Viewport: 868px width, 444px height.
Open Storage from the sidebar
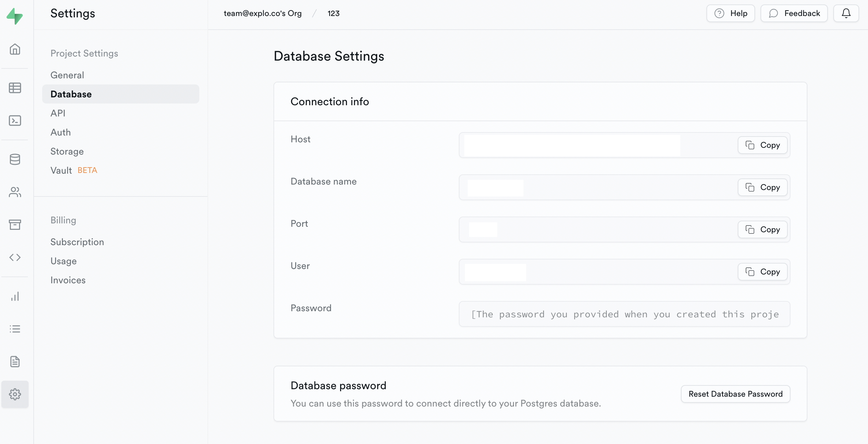click(15, 224)
